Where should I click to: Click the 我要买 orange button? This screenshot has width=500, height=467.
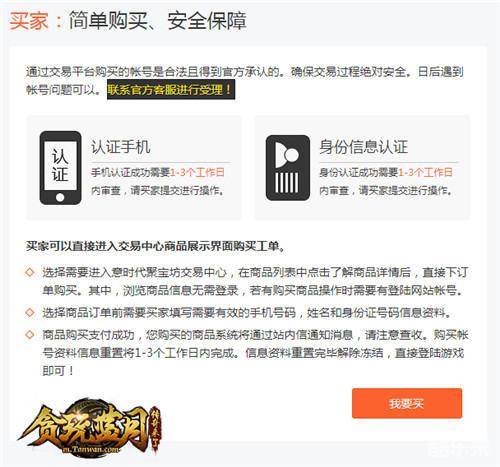tap(407, 403)
